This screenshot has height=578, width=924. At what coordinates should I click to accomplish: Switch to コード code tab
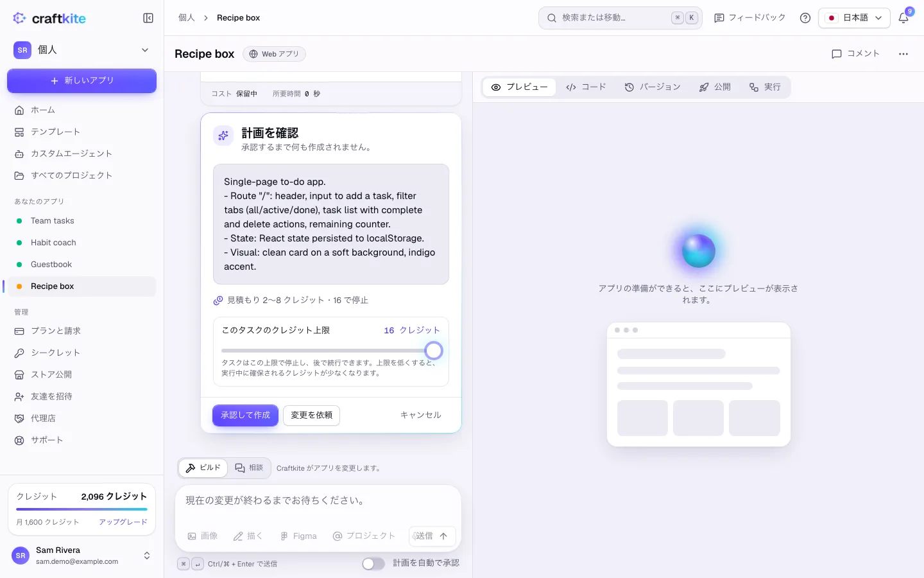[x=586, y=87]
